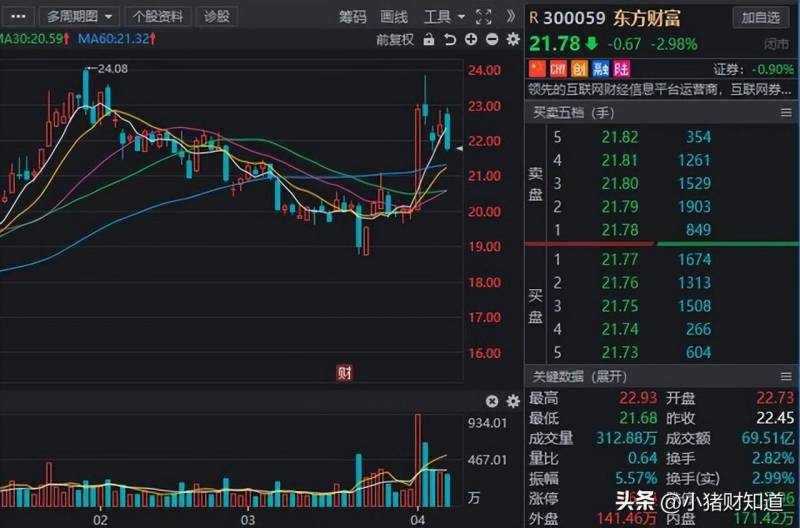Click the company description text line

pyautogui.click(x=660, y=90)
